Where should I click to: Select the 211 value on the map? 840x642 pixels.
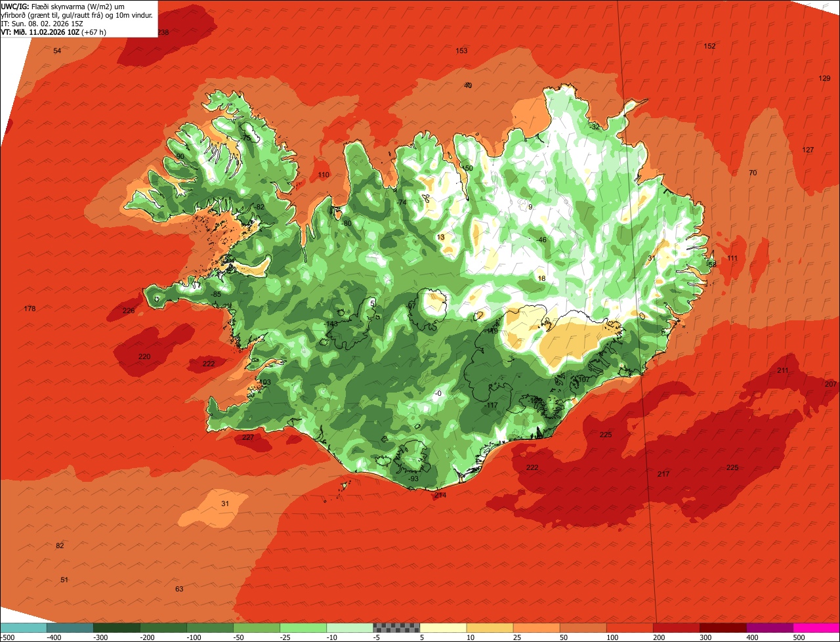782,370
